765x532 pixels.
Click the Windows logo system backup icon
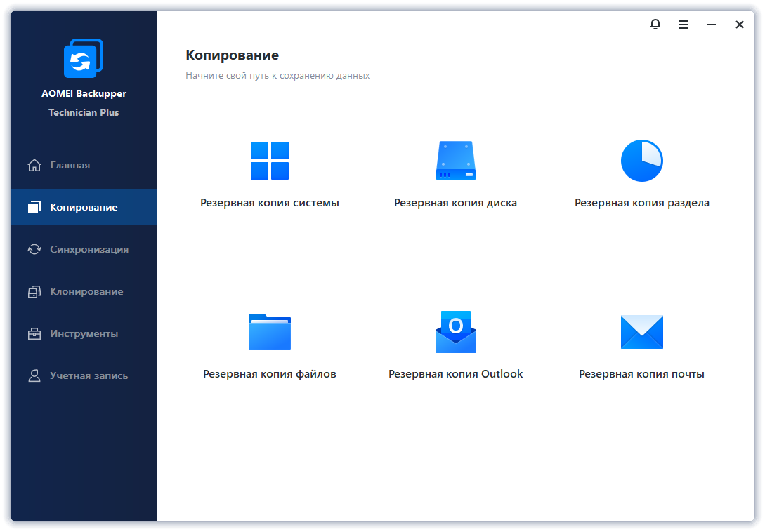(x=270, y=161)
